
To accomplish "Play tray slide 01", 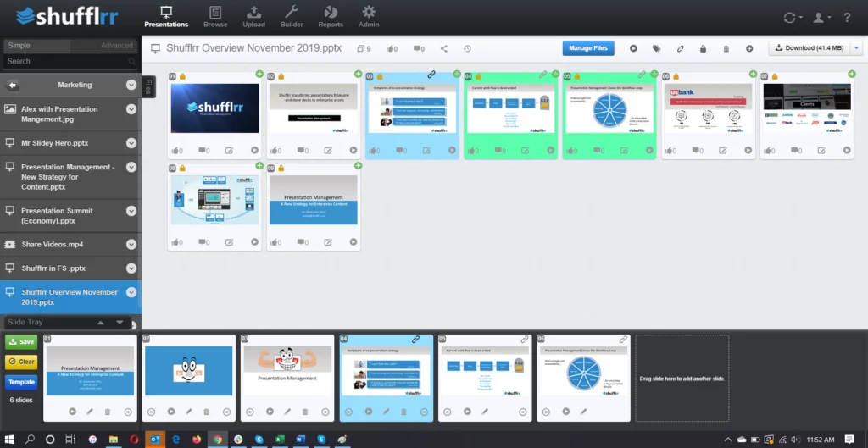I will point(73,412).
